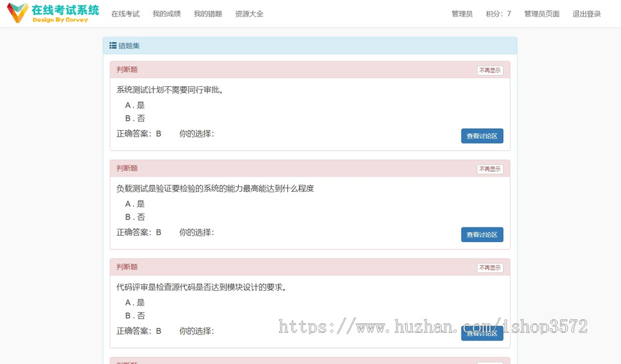The image size is (621, 364).
Task: Click the 判断题 header of 代码评审 card
Action: tap(127, 267)
